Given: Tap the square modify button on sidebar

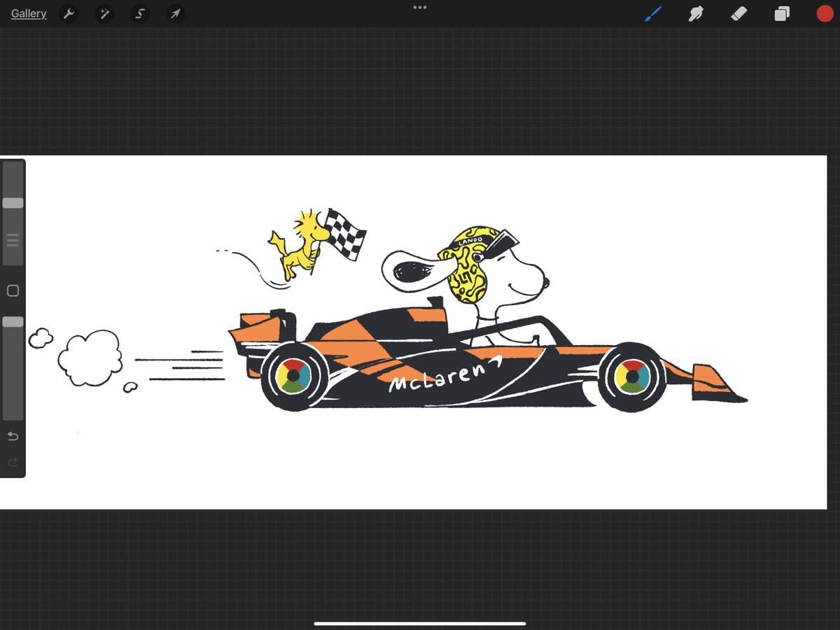Looking at the screenshot, I should tap(13, 290).
